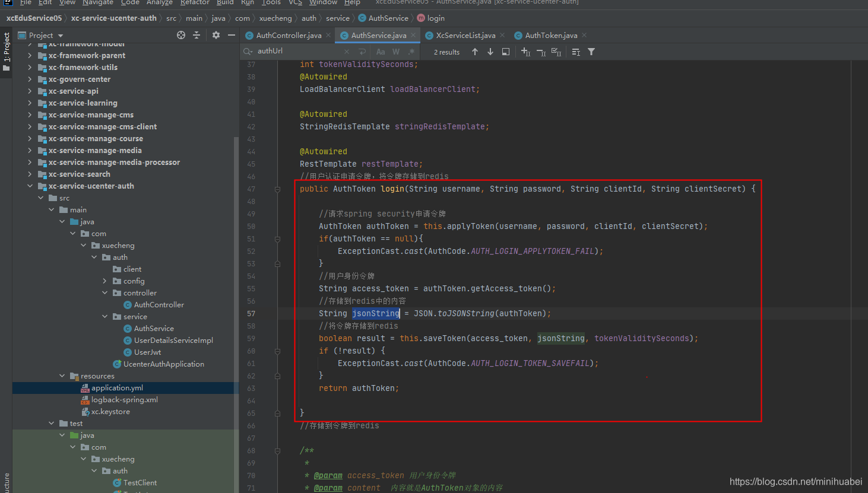
Task: Switch to AuthToken.java tab
Action: pyautogui.click(x=551, y=36)
